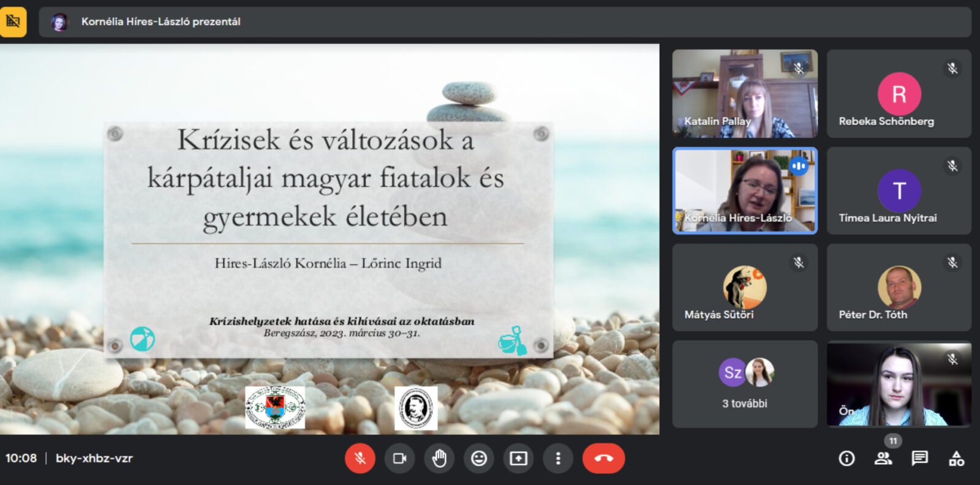
Task: Click the present screen button
Action: click(x=518, y=458)
